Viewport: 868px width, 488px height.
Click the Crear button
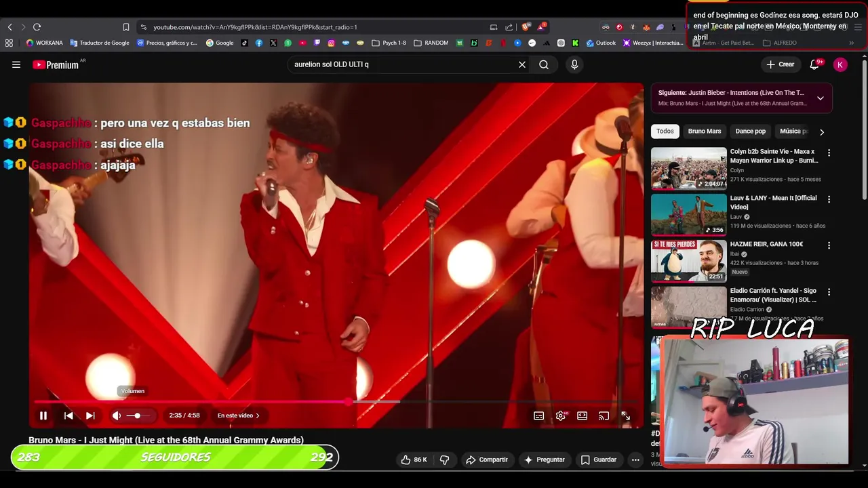point(780,64)
